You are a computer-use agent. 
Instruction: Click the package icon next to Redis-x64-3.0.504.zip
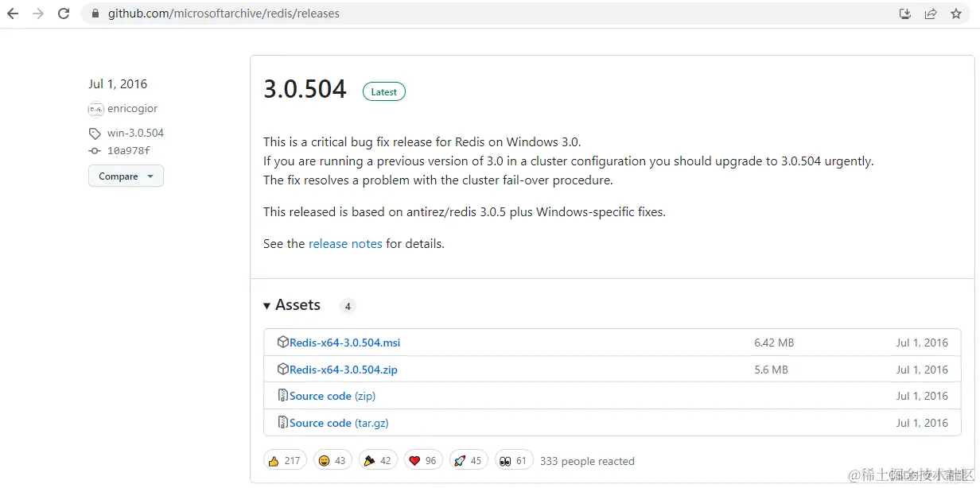(282, 370)
